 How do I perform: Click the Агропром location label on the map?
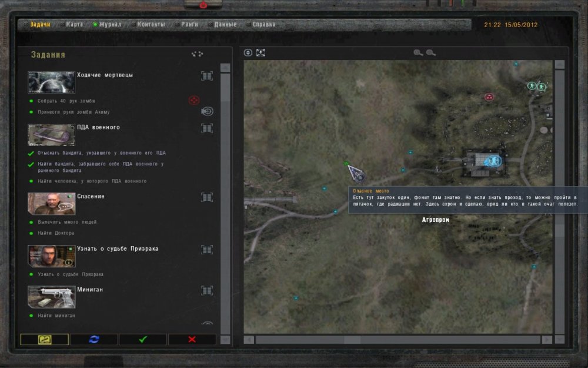point(435,220)
